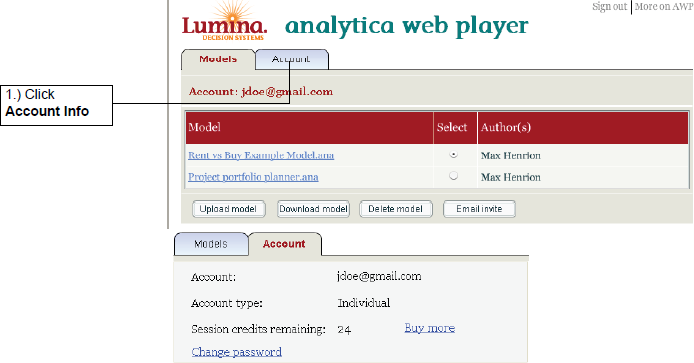Click the Sign out link
The width and height of the screenshot is (694, 363).
609,6
